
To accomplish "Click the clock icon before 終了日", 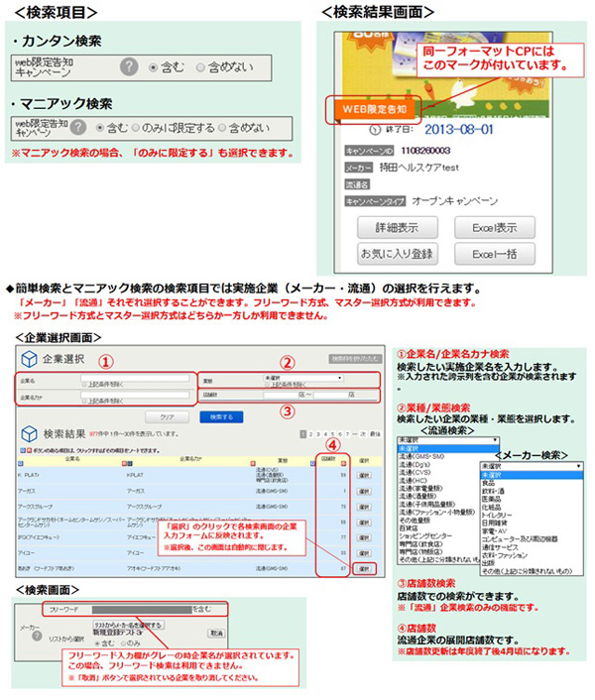I will 375,130.
